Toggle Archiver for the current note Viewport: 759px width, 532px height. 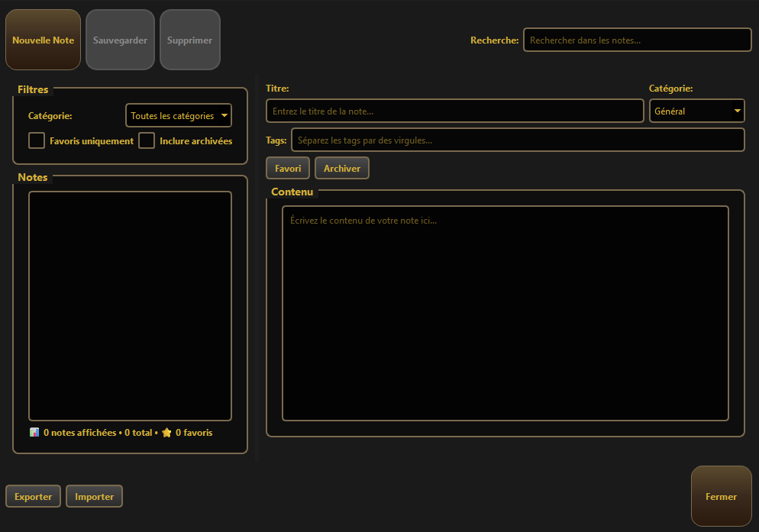pyautogui.click(x=341, y=167)
